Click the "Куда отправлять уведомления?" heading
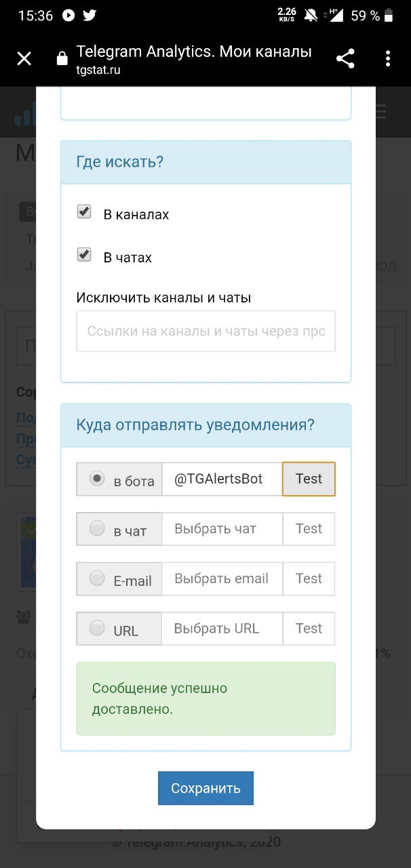411x868 pixels. click(x=195, y=425)
